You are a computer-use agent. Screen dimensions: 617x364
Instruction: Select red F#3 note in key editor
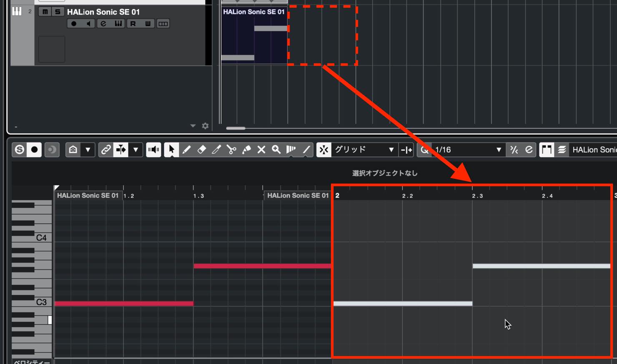tap(263, 266)
